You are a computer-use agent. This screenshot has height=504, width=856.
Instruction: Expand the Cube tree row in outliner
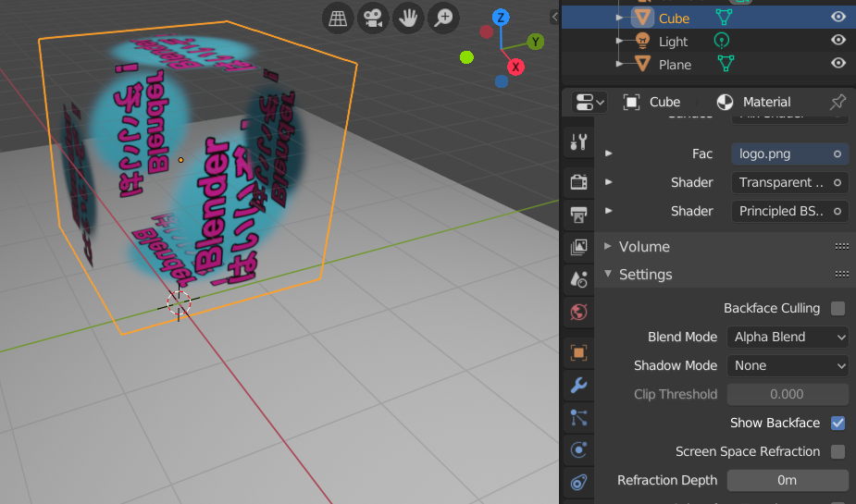(x=620, y=18)
